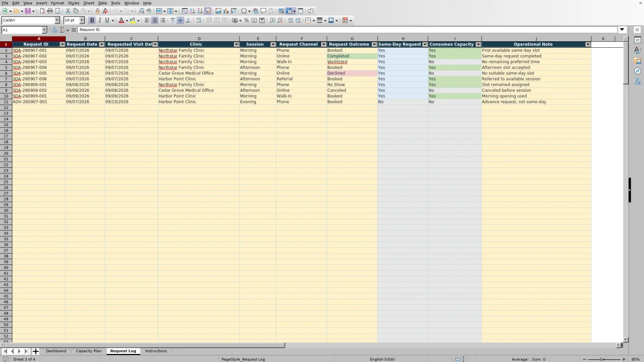Switch to the Capacity Plan sheet tab

[89, 351]
